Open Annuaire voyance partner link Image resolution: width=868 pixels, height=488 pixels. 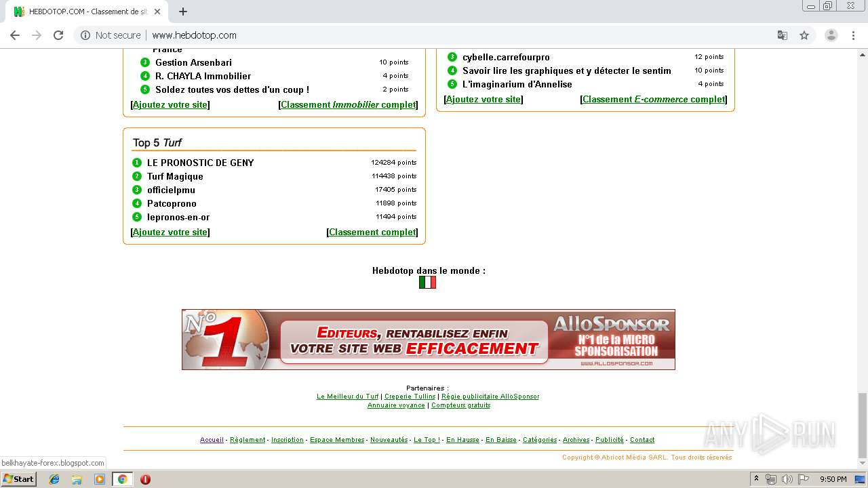click(x=396, y=405)
